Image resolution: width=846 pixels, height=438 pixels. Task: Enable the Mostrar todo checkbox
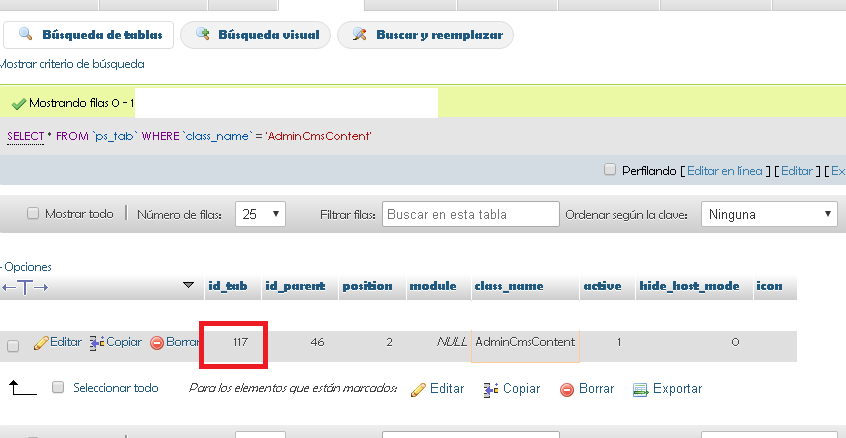[33, 214]
